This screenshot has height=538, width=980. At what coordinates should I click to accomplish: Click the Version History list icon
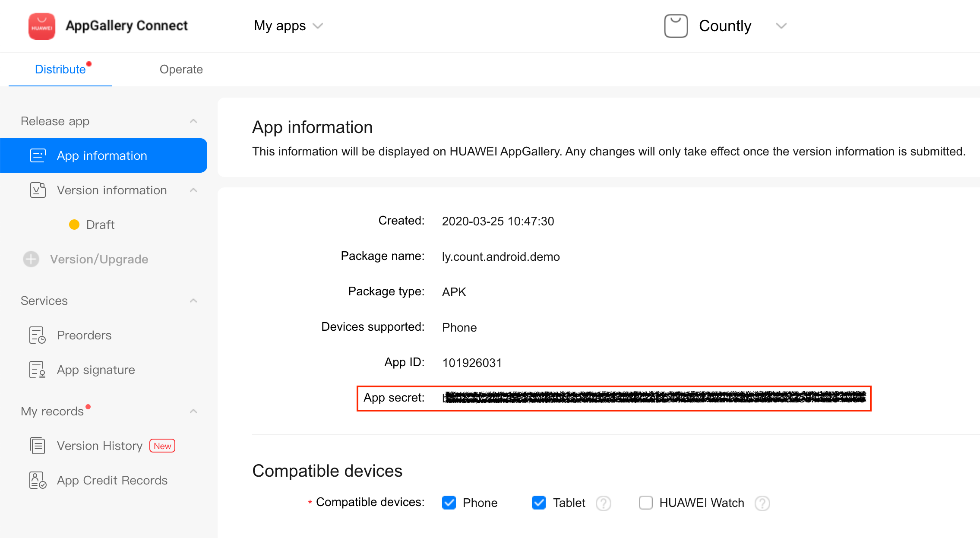[x=38, y=446]
